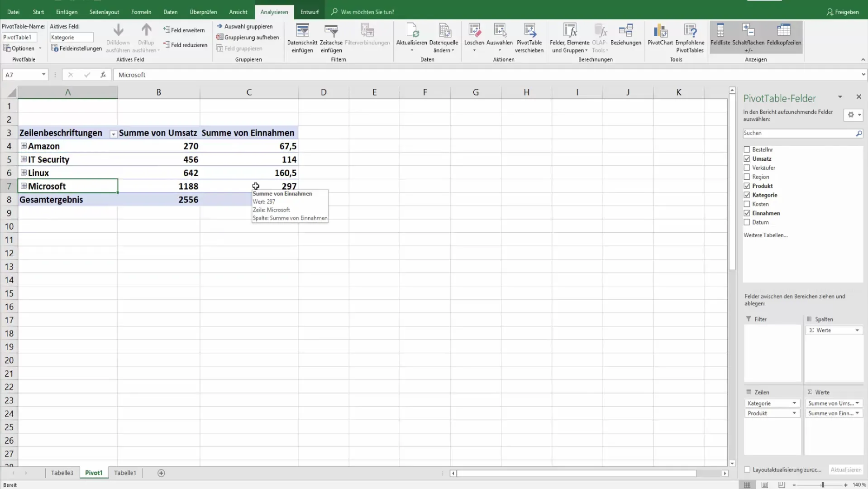Image resolution: width=868 pixels, height=489 pixels.
Task: Click the PivotTable name field
Action: coord(19,37)
